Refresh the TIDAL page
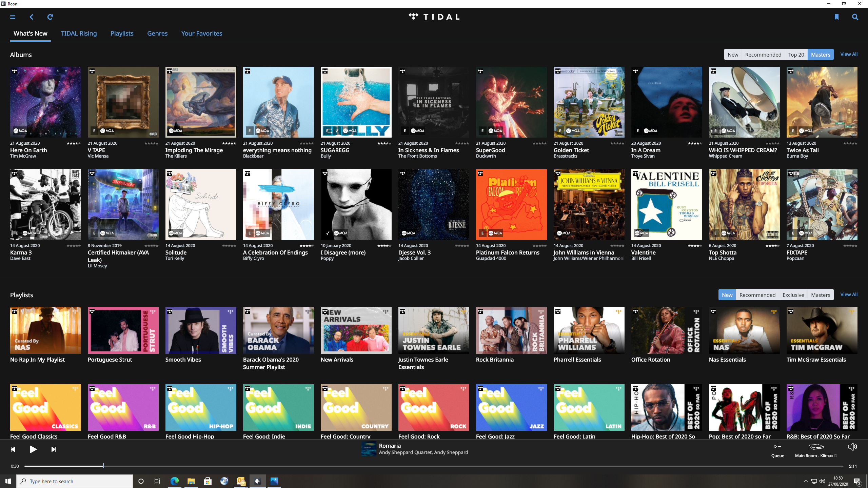Viewport: 868px width, 488px height. (50, 17)
